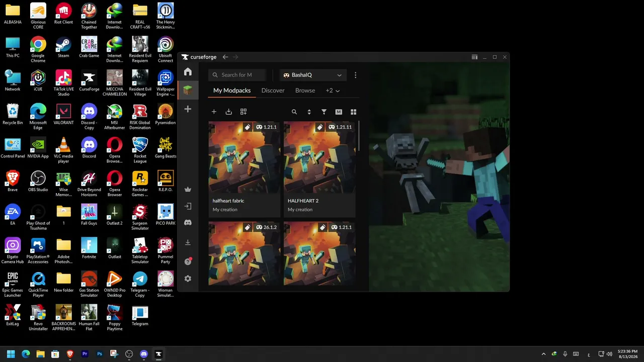
Task: Open the three-dot more options menu
Action: (355, 75)
